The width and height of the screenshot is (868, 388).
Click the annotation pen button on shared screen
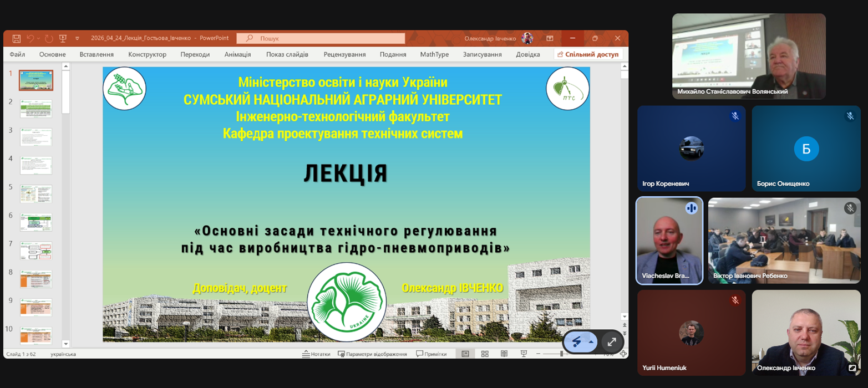(577, 342)
